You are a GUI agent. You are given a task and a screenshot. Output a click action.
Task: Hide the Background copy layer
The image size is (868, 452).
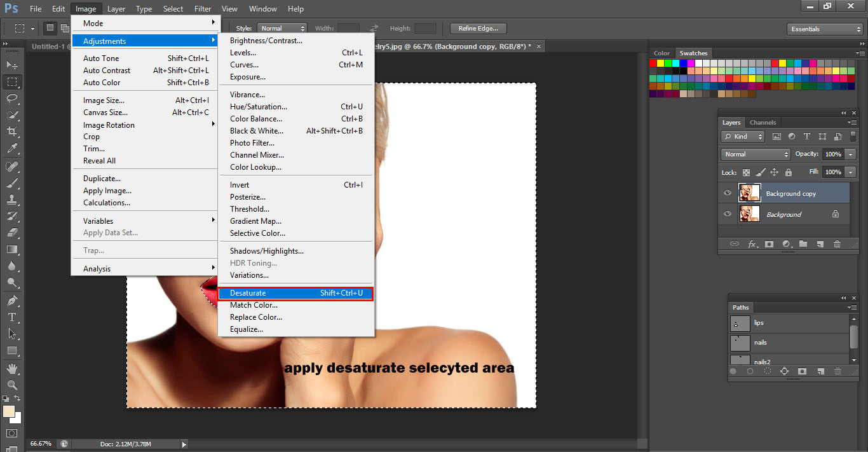[x=728, y=193]
